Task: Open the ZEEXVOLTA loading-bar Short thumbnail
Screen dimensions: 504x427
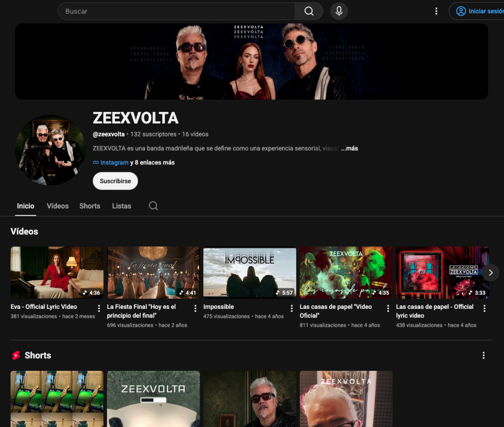Action: click(x=153, y=399)
